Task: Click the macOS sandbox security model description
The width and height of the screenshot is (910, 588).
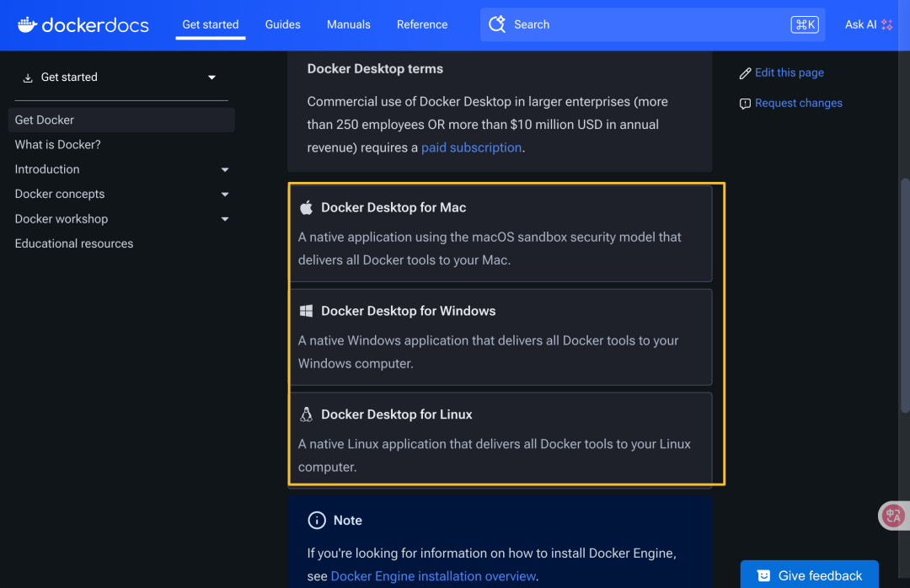Action: click(x=490, y=249)
